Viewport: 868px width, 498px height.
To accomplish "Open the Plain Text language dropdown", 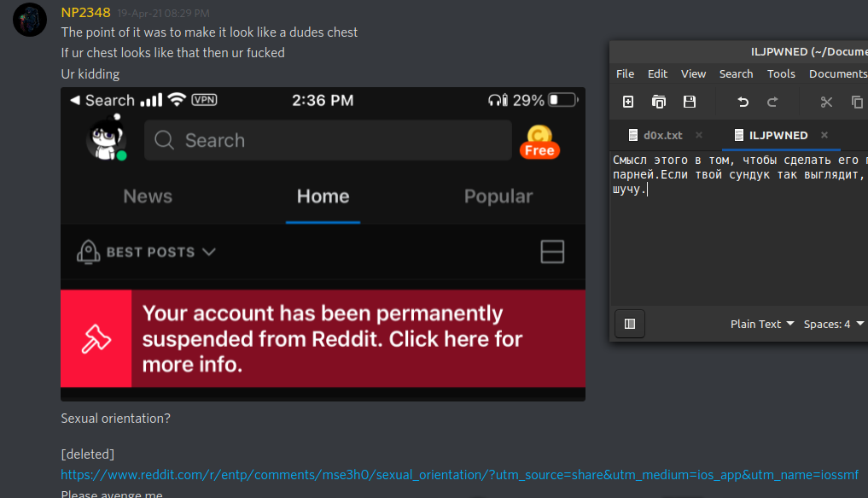I will pyautogui.click(x=761, y=324).
